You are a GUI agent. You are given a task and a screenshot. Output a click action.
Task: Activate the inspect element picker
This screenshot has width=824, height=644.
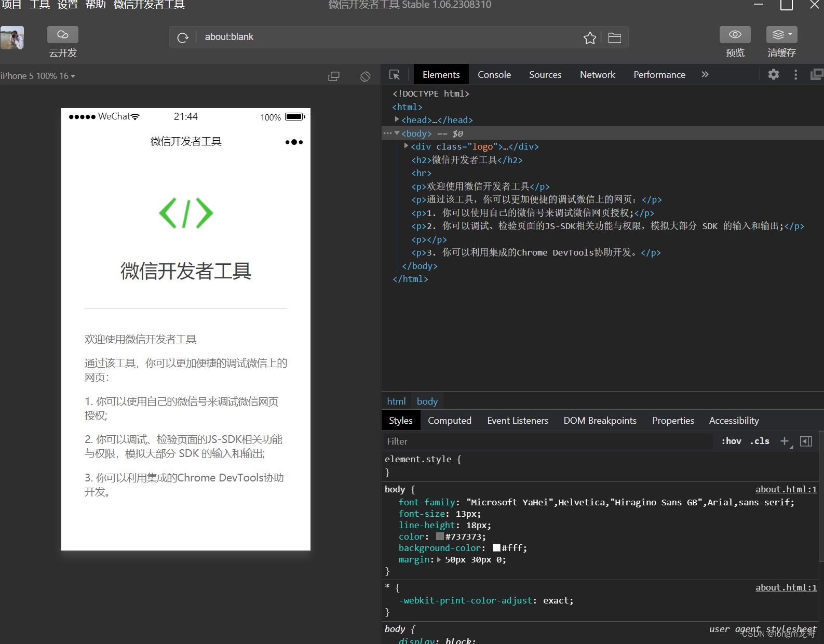pos(395,75)
